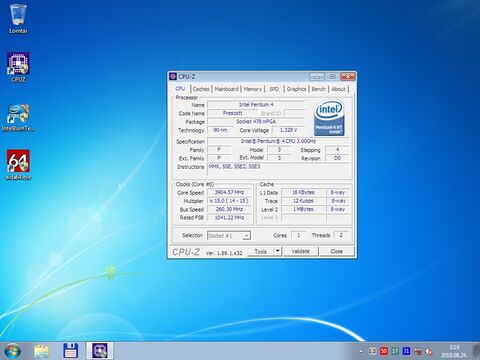This screenshot has width=480, height=360.
Task: Show hidden tray icons arrow
Action: (361, 351)
